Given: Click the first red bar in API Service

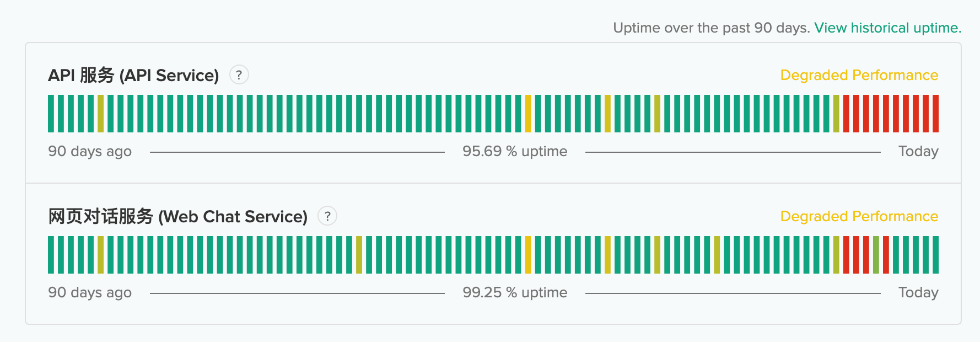Looking at the screenshot, I should [x=846, y=114].
